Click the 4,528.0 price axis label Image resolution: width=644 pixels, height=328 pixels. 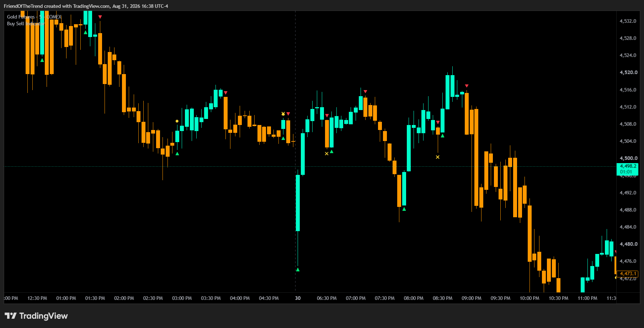point(628,38)
